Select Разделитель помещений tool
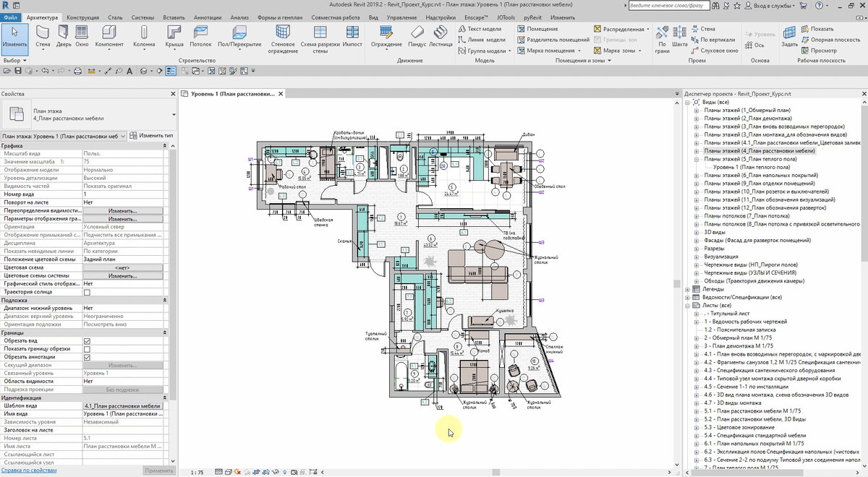 553,40
